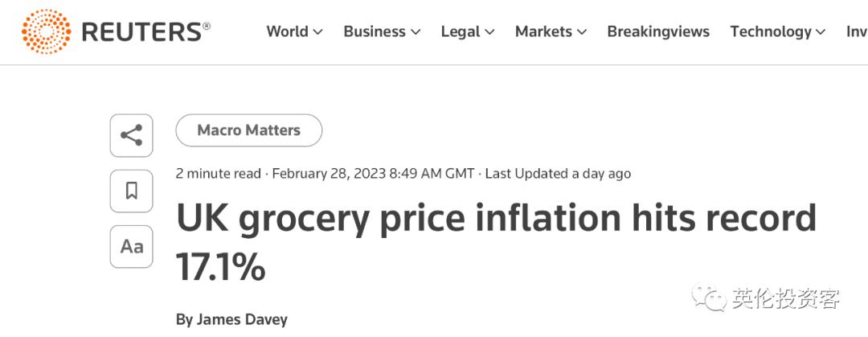Click the Reuters orange dotted logo
The width and height of the screenshot is (868, 337).
(46, 32)
